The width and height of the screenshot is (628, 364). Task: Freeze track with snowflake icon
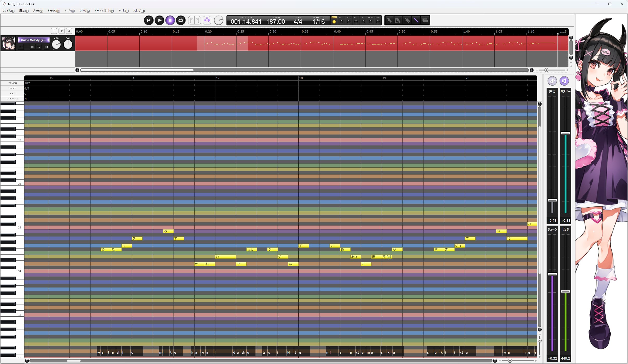pos(47,47)
